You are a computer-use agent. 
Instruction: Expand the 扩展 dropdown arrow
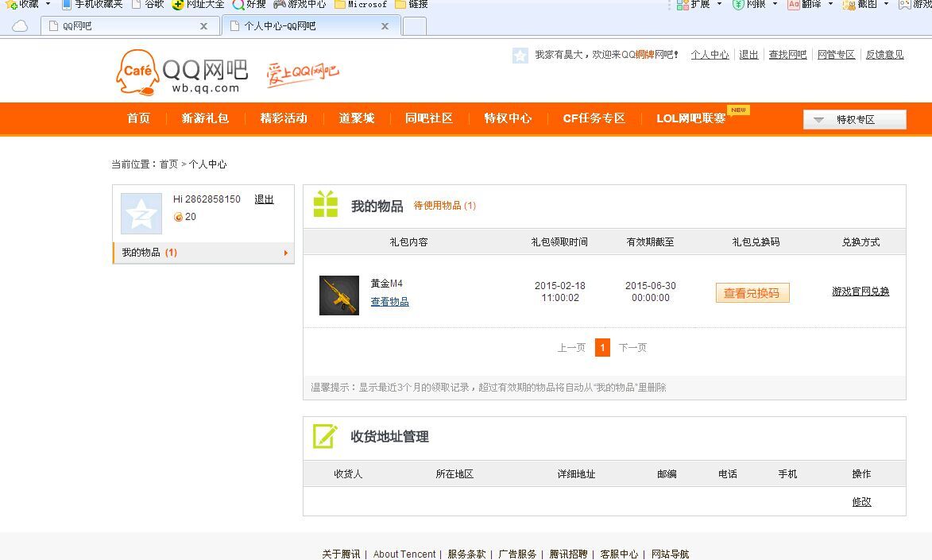(719, 4)
